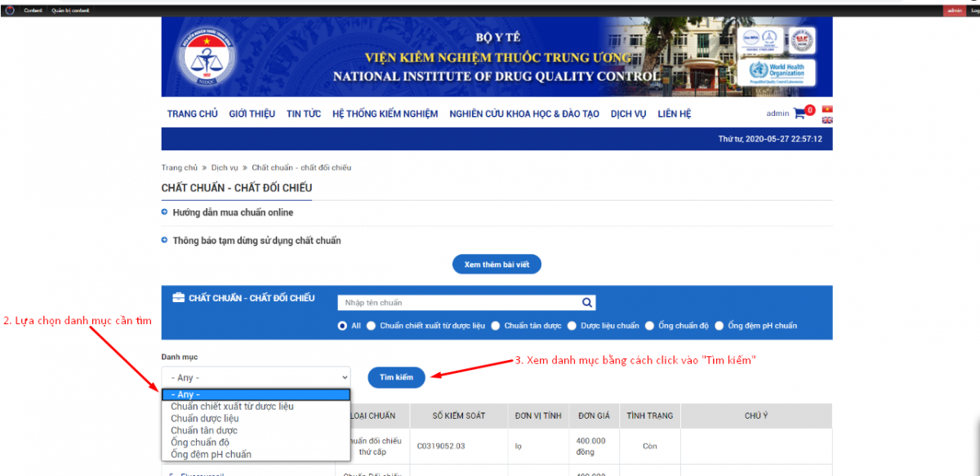Click the red admin button in the top bar
The image size is (980, 476).
pos(953,11)
